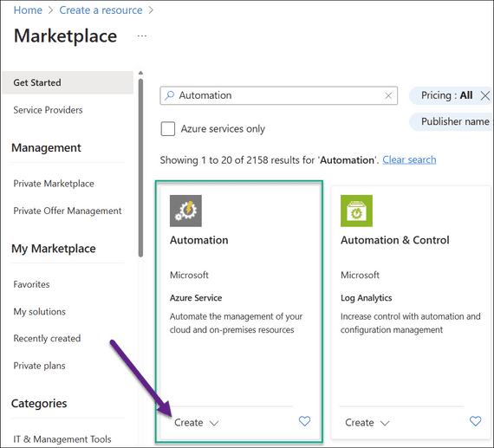Viewport: 494px width, 448px height.
Task: Click the My Marketplace section heading
Action: pos(54,249)
